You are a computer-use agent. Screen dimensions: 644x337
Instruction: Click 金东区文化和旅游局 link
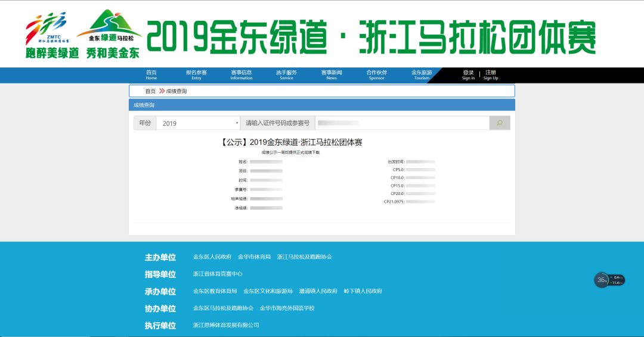tap(268, 291)
